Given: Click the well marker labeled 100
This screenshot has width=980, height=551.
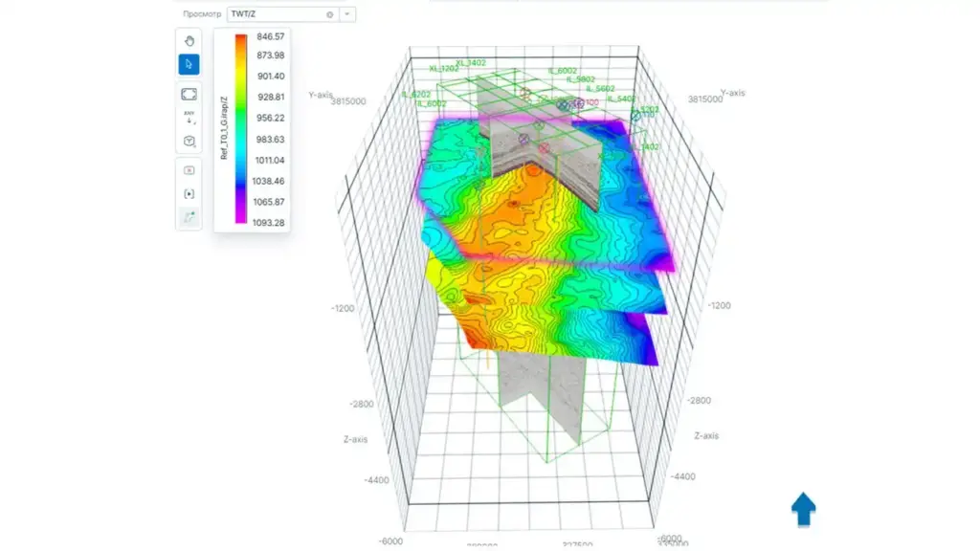Looking at the screenshot, I should pyautogui.click(x=590, y=101).
